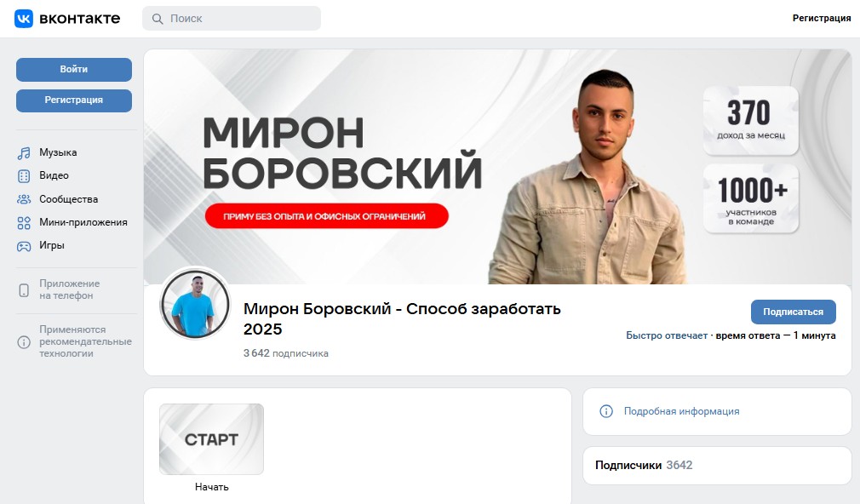This screenshot has width=860, height=504.
Task: Subscribe with the Подписаться button
Action: [793, 312]
